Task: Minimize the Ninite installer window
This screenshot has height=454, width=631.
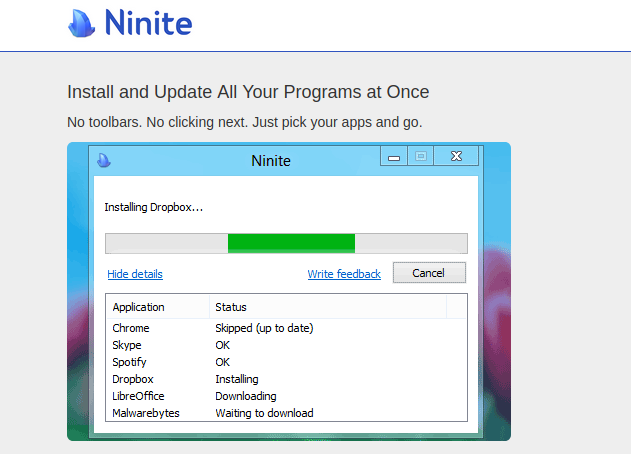Action: tap(394, 156)
